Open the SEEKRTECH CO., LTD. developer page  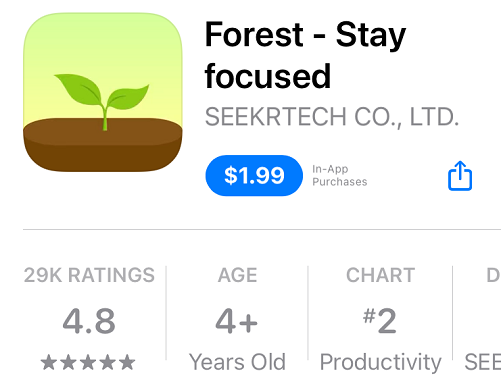[x=332, y=117]
